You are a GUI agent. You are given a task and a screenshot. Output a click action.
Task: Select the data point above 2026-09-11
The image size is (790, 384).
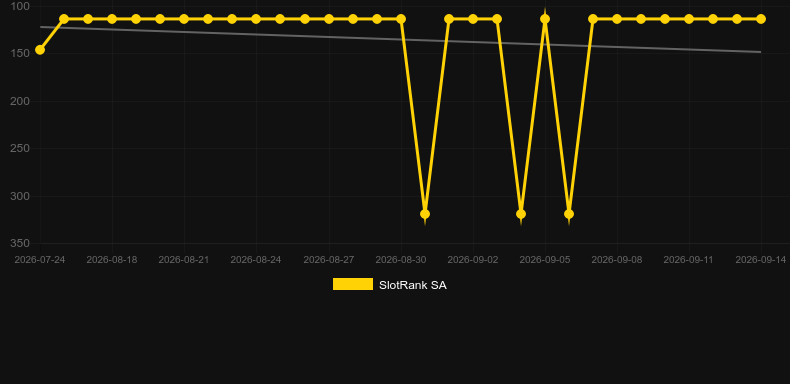[689, 19]
